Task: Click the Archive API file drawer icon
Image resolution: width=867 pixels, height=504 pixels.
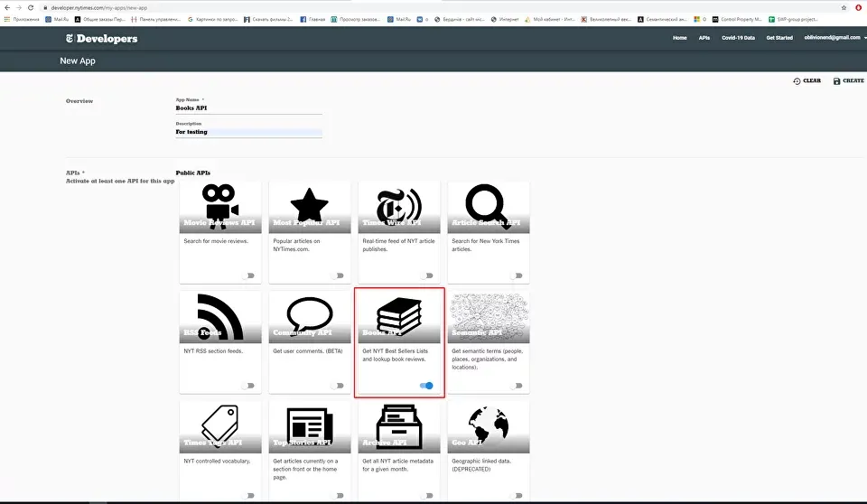Action: tap(398, 426)
